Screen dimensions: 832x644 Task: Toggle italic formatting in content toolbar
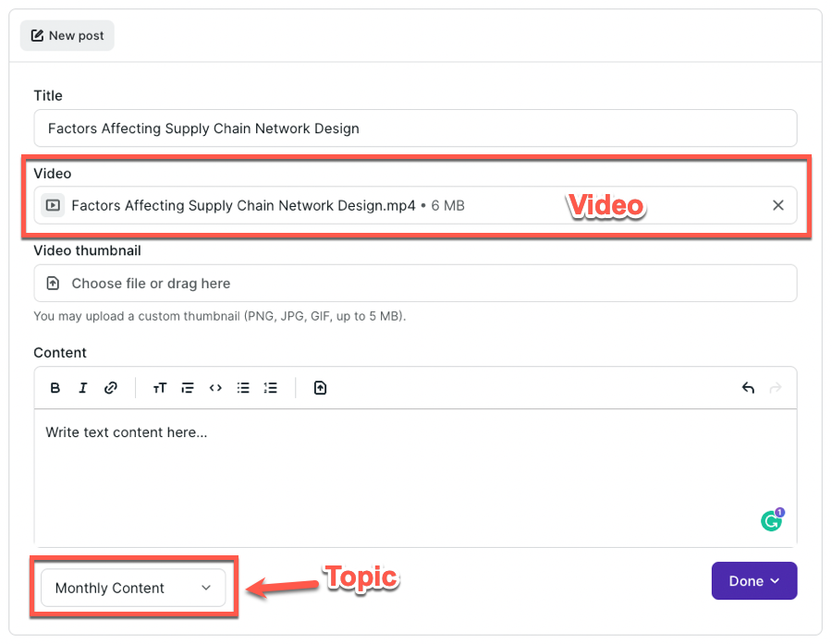coord(83,388)
